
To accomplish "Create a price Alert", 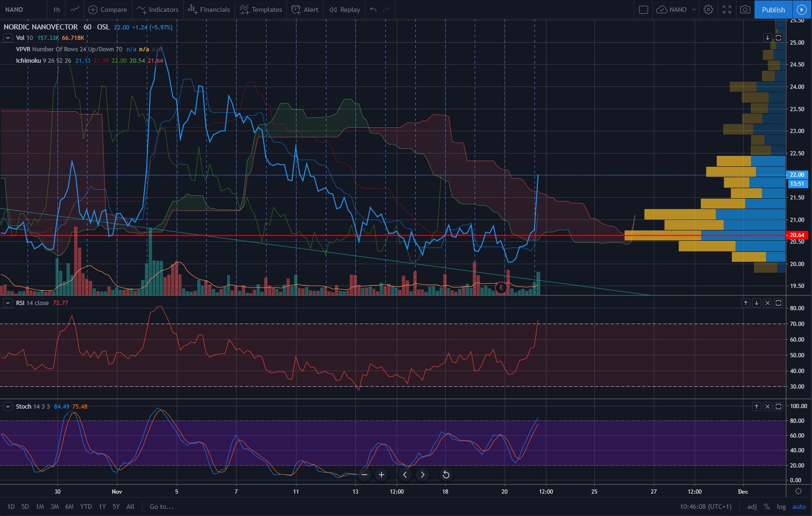I will 305,10.
